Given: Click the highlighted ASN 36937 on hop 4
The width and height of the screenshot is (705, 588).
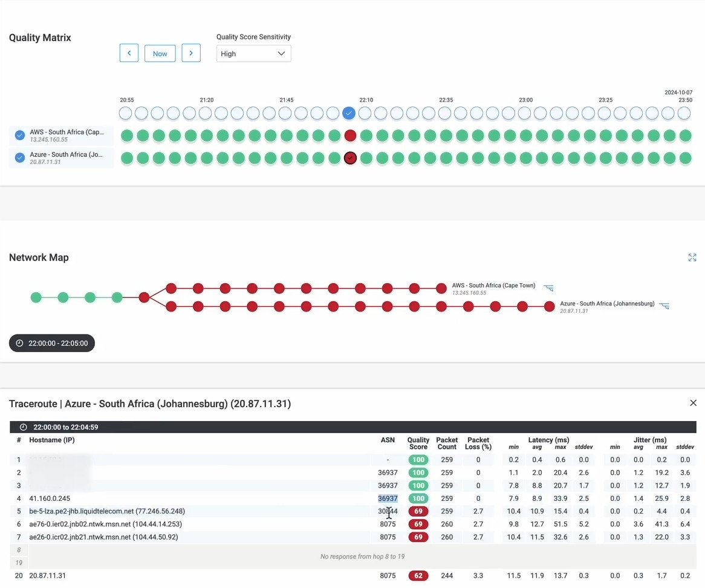Looking at the screenshot, I should (388, 498).
